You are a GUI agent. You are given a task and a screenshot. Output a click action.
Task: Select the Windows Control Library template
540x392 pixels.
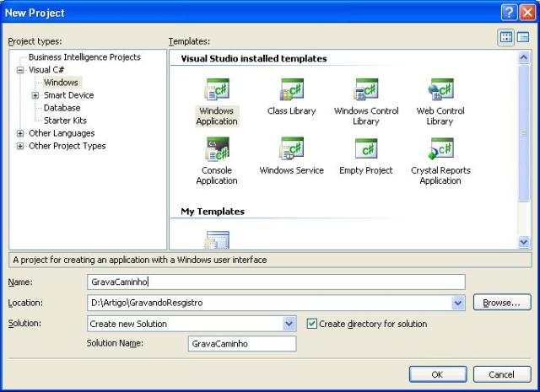coord(365,89)
